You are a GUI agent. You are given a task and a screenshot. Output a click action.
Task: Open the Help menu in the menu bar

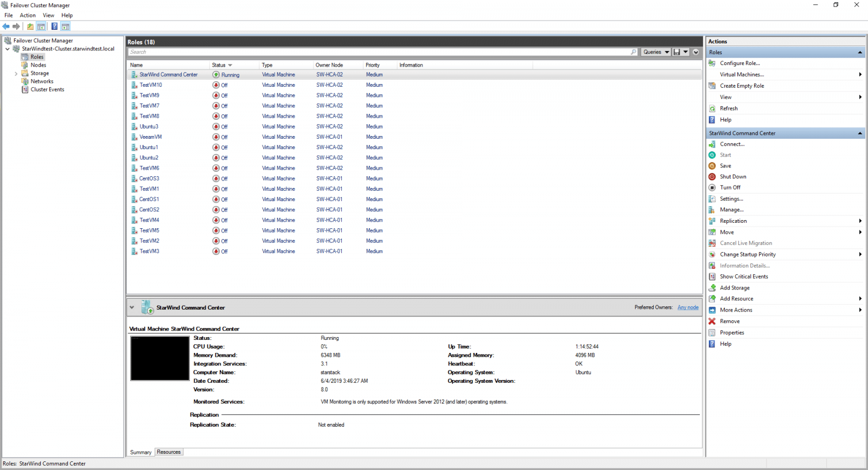(67, 15)
